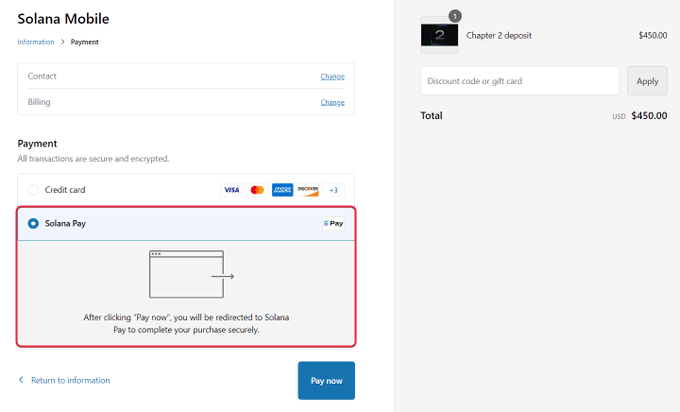
Task: Show the +3 more card types
Action: coord(333,190)
